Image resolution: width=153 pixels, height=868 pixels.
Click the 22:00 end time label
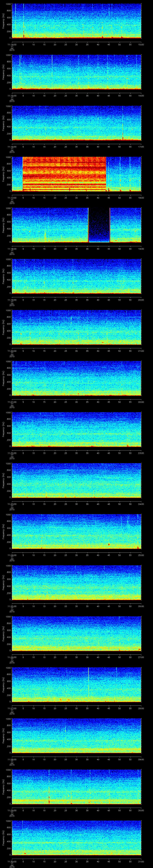pos(141,402)
